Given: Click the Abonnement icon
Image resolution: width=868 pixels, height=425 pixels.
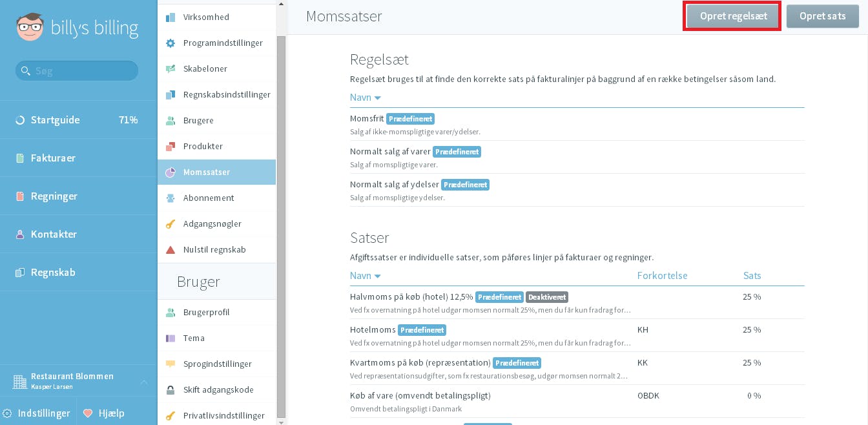Looking at the screenshot, I should (x=170, y=198).
